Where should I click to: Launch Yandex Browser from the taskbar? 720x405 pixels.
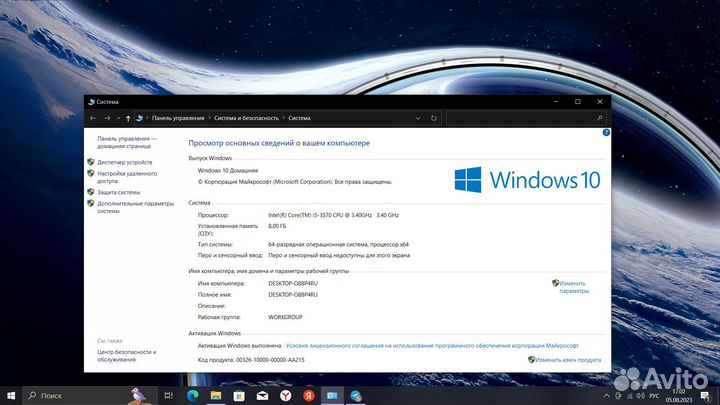286,395
